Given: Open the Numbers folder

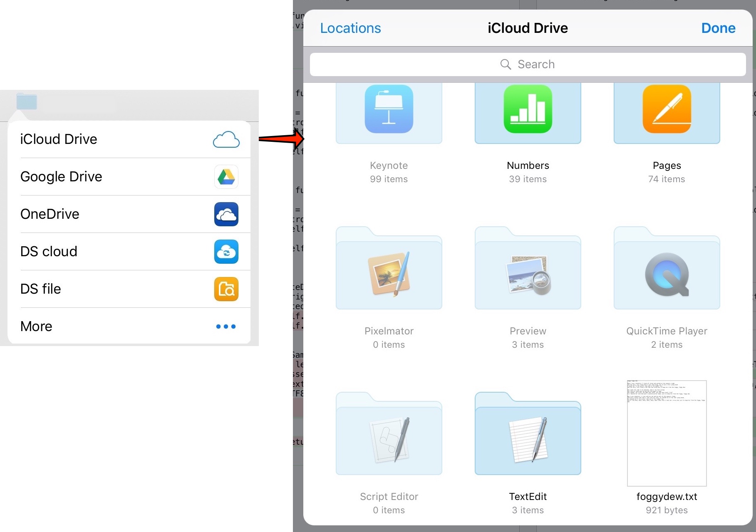Looking at the screenshot, I should [x=528, y=113].
